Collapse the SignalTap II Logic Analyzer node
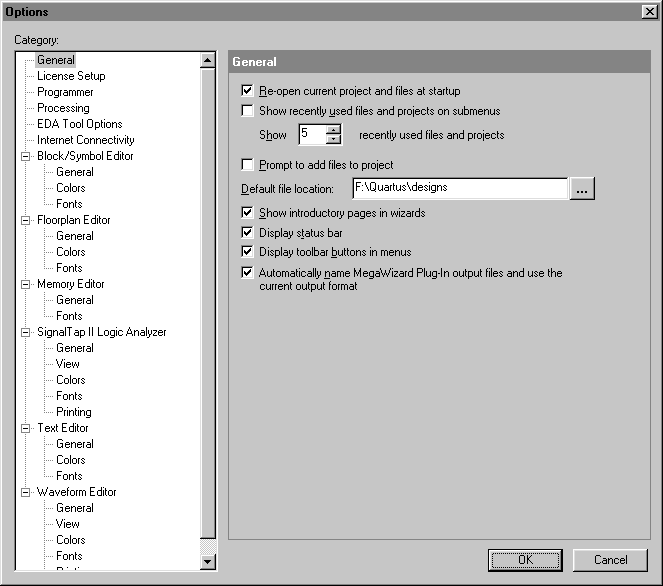 26,332
